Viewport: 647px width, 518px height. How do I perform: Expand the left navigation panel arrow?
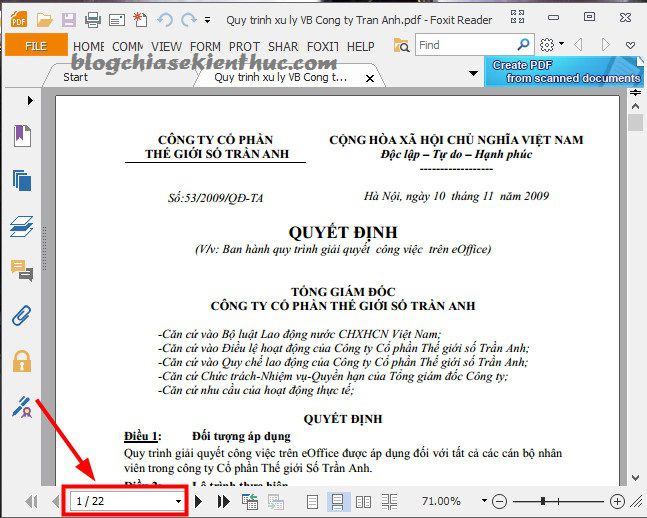(30, 100)
